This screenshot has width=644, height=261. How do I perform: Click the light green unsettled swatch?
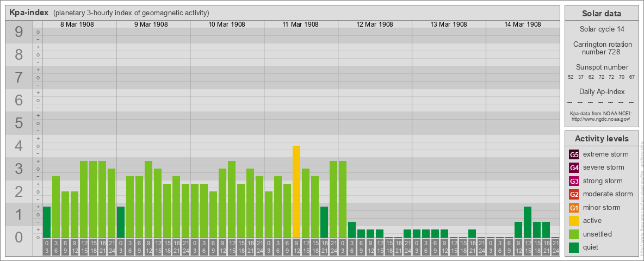pyautogui.click(x=574, y=234)
